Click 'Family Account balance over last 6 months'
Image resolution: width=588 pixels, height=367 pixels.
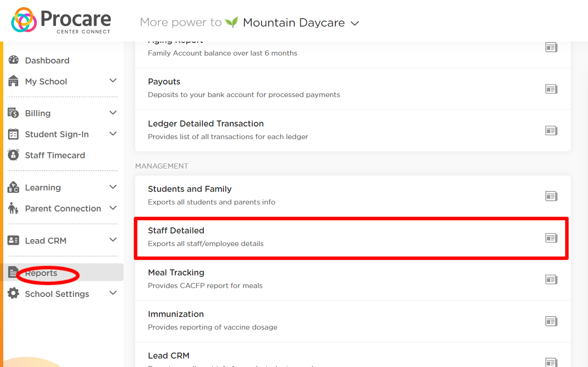[222, 53]
